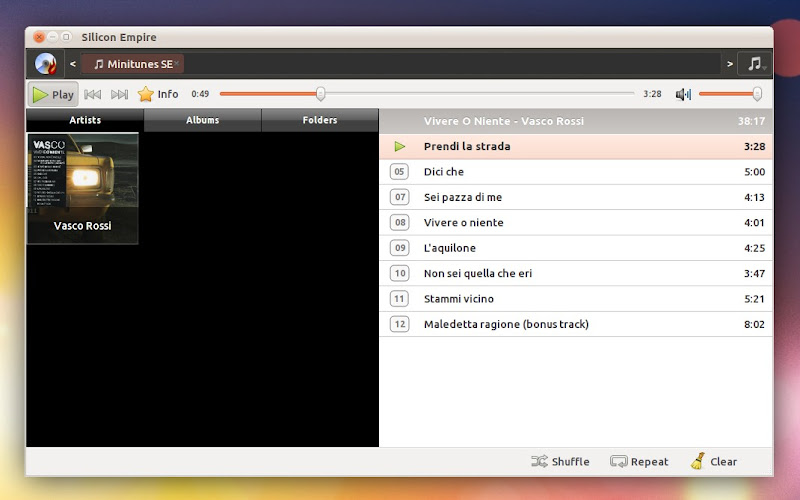Close the Silicon Empire window

[x=39, y=37]
